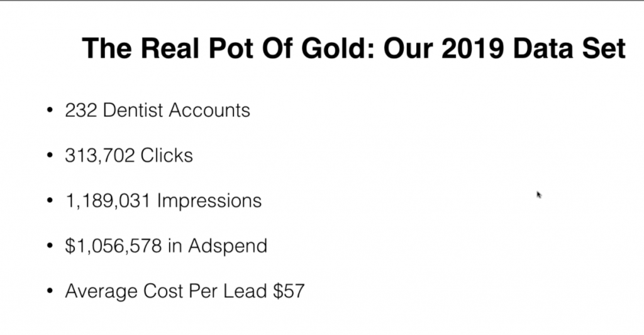Viewport: 644px width, 335px height.
Task: Select the "1,189,031" impressions figure
Action: point(108,201)
